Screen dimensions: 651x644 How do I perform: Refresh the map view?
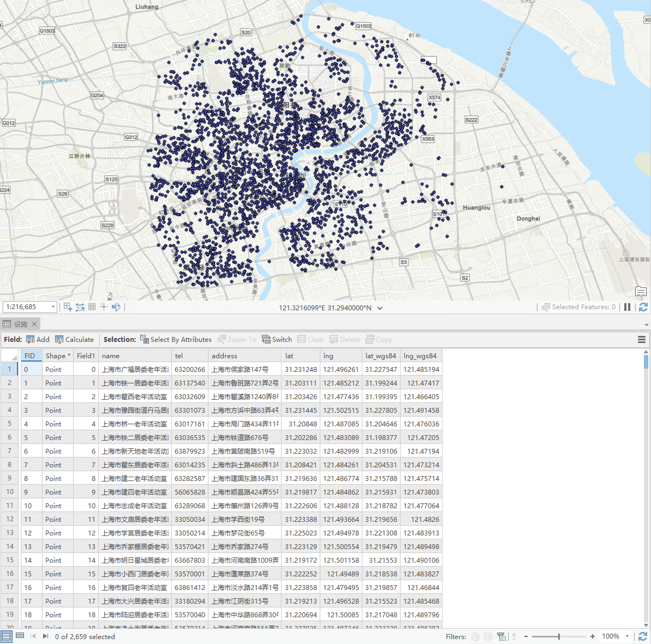pyautogui.click(x=643, y=307)
